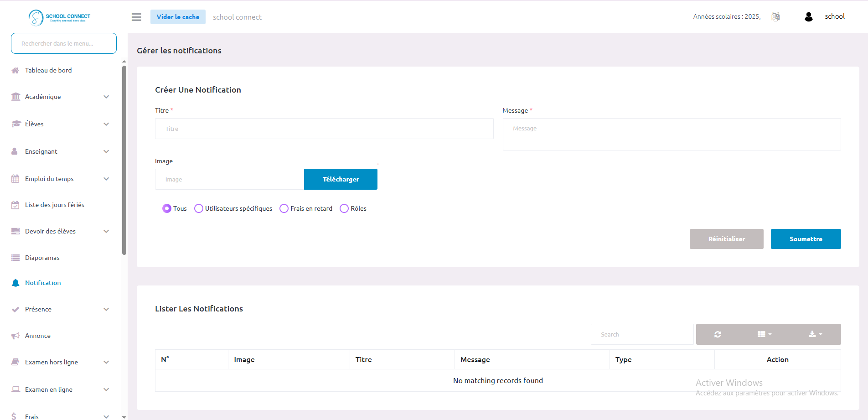Click the Diaporamas list icon
This screenshot has height=420, width=868.
[x=15, y=258]
